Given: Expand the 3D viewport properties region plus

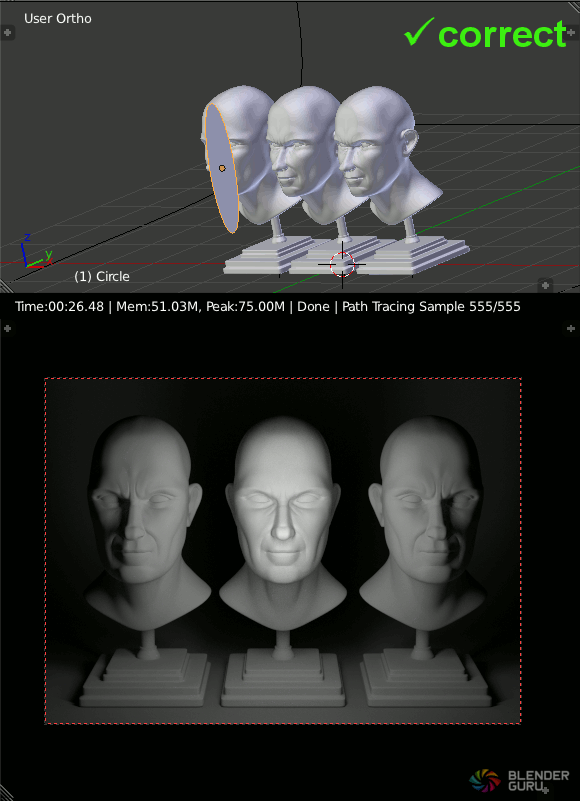Looking at the screenshot, I should 572,33.
